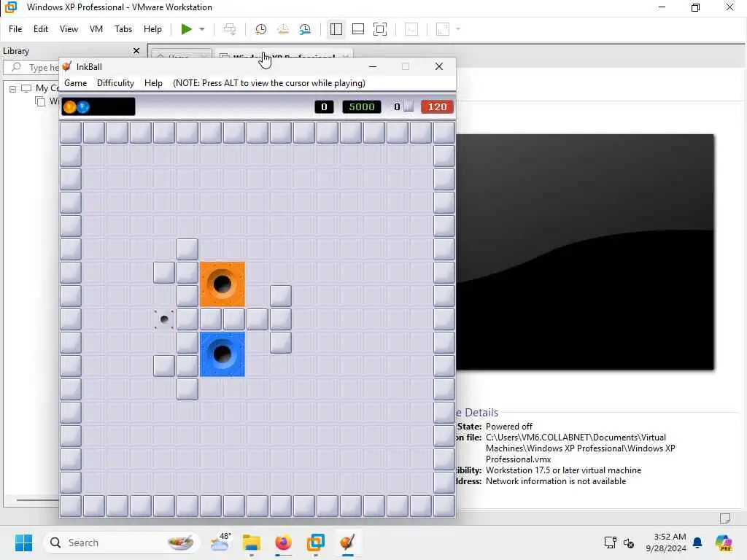Click the console view toolbar icon
Image resolution: width=747 pixels, height=560 pixels.
click(411, 29)
